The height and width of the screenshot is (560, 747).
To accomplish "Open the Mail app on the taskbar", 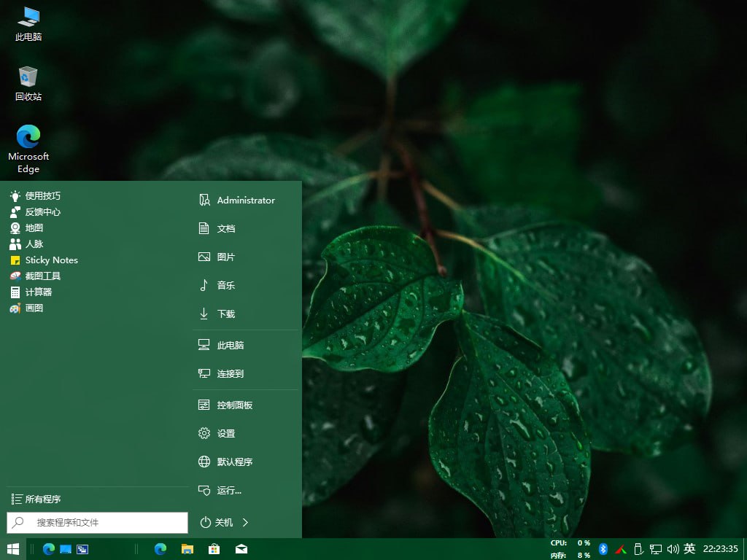I will (x=241, y=549).
